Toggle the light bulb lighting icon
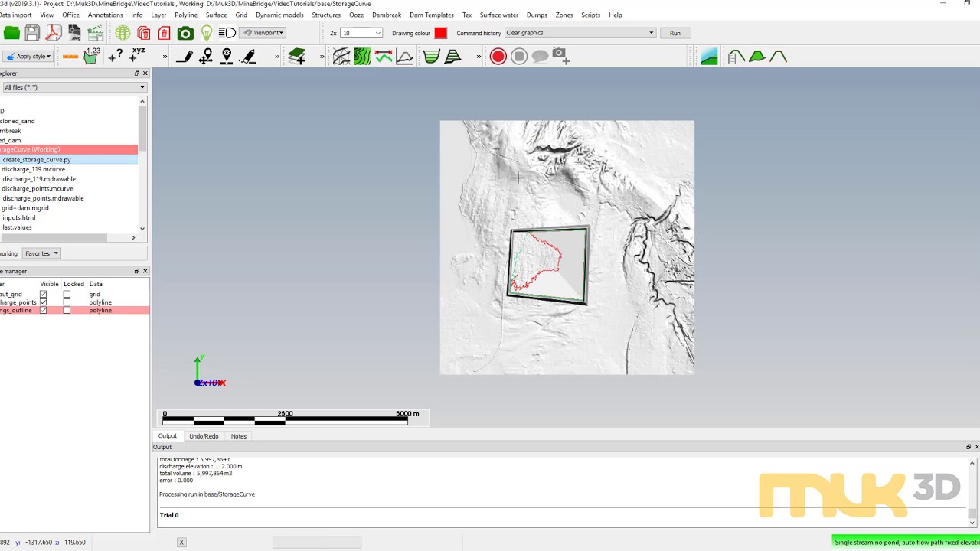 [207, 33]
